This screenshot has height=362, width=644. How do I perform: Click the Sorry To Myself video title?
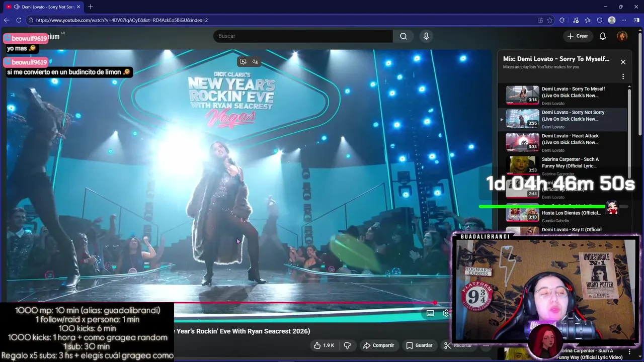pyautogui.click(x=574, y=92)
